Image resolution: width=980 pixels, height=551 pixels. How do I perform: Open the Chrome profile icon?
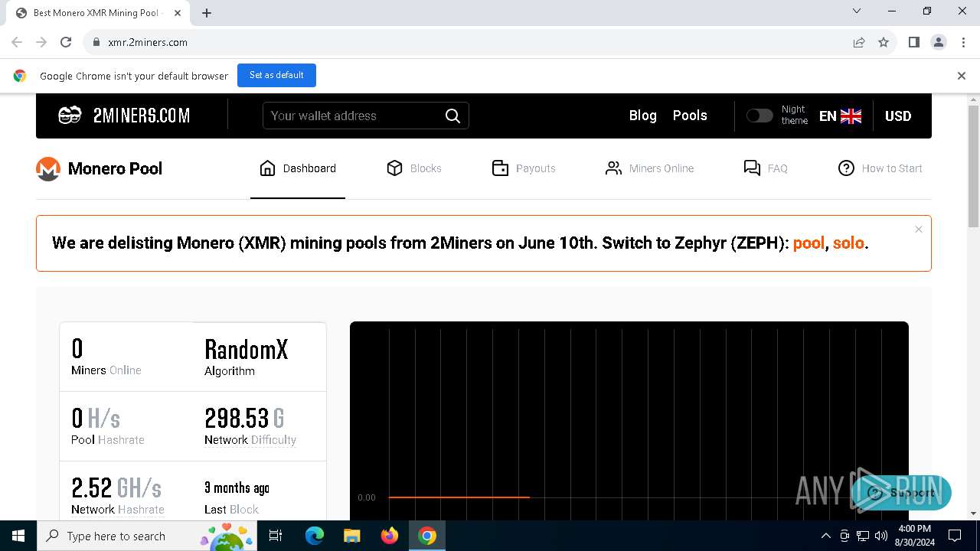coord(939,42)
